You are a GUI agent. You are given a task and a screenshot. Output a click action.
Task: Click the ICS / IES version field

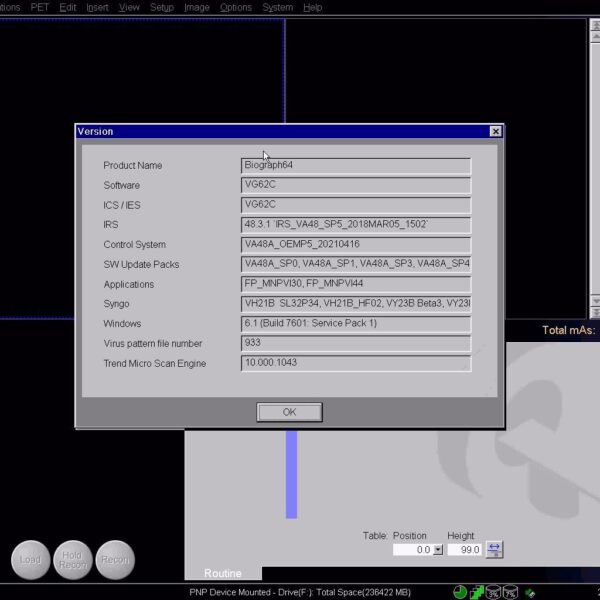pyautogui.click(x=356, y=205)
